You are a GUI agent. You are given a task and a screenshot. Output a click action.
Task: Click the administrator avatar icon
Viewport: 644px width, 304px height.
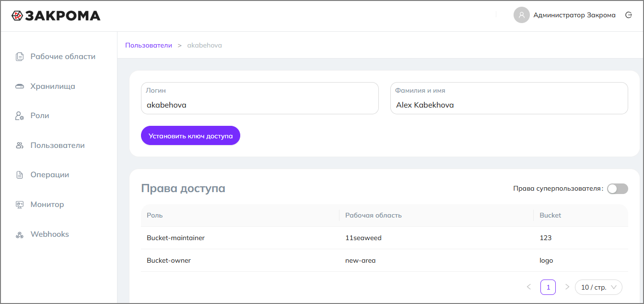click(x=521, y=15)
